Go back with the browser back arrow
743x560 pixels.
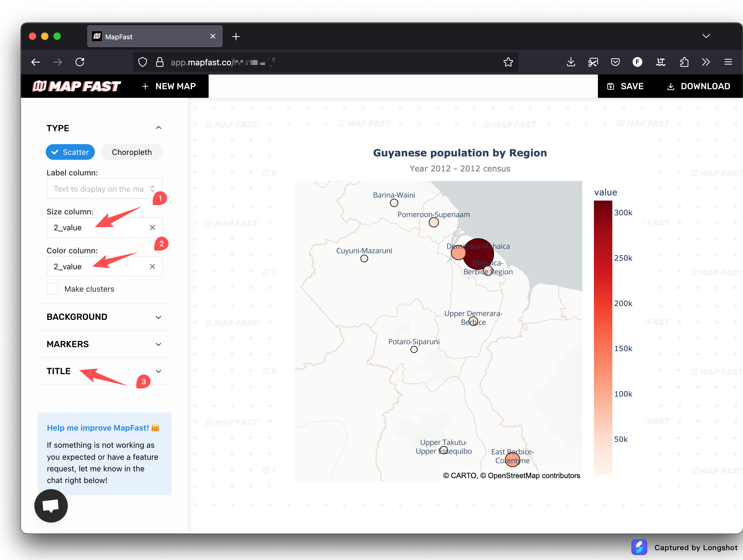tap(36, 62)
